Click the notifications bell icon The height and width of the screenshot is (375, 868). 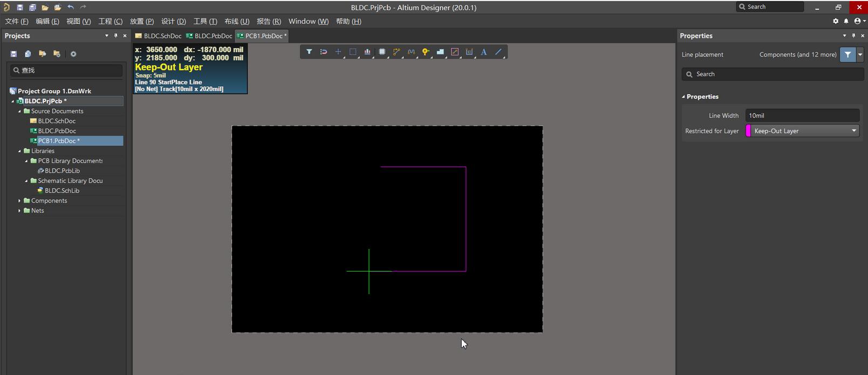point(846,21)
